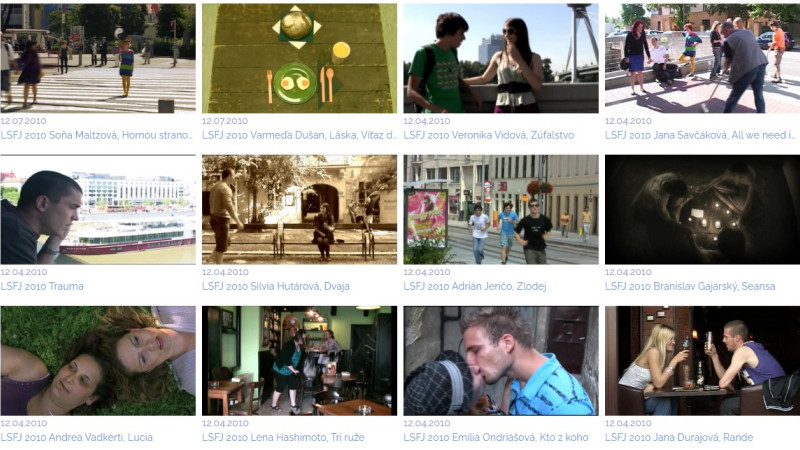This screenshot has width=800, height=450.
Task: Open the Kto z koho video thumbnail
Action: point(501,361)
